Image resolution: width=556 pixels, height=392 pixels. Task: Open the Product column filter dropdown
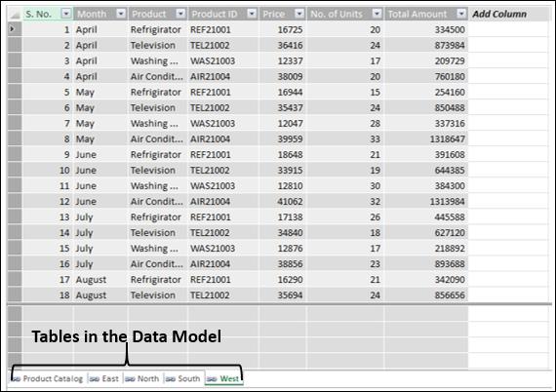coord(180,14)
